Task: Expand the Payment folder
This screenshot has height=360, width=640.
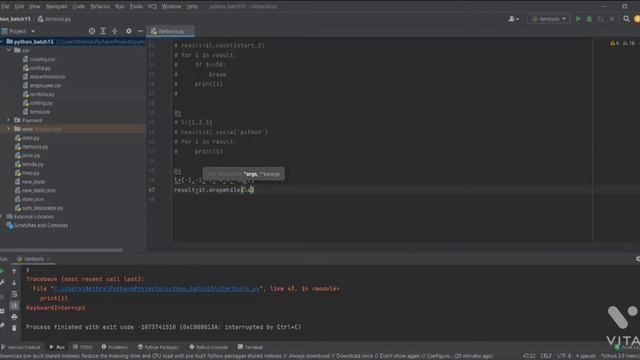Action: coord(9,120)
